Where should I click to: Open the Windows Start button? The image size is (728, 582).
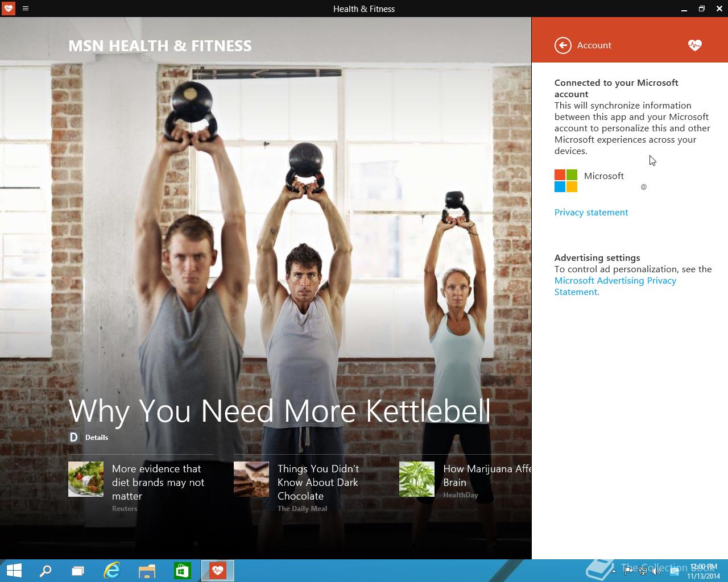14,571
